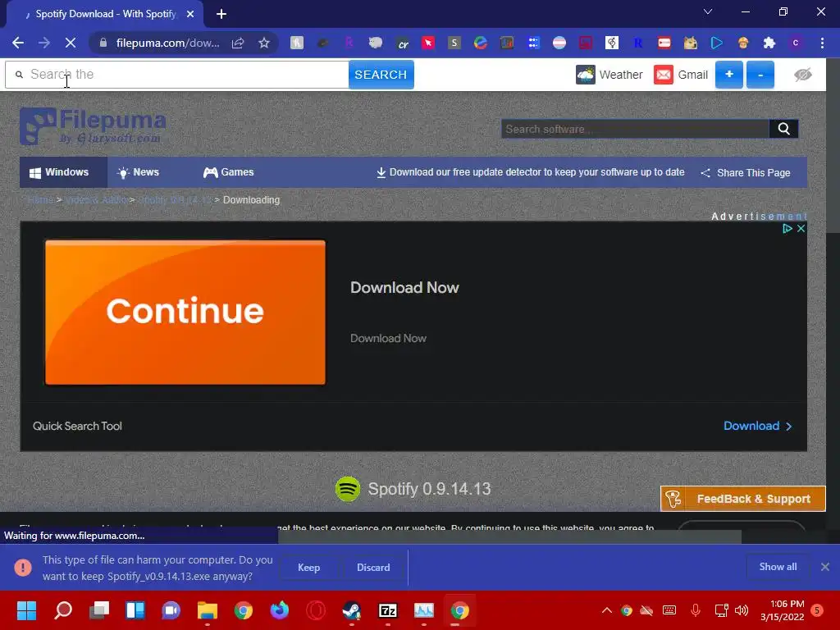Open a new browser tab
The height and width of the screenshot is (630, 840).
click(x=221, y=14)
